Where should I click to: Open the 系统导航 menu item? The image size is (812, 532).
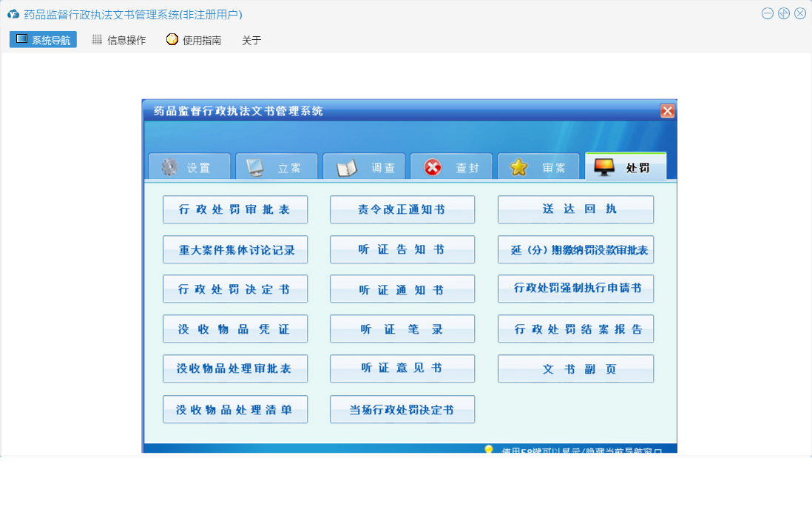point(43,40)
